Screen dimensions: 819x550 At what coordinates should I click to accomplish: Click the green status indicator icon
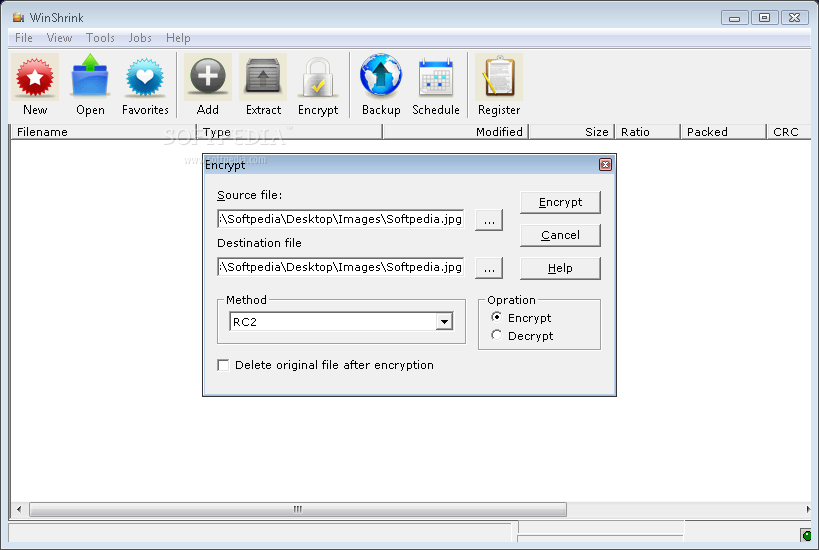pyautogui.click(x=806, y=535)
